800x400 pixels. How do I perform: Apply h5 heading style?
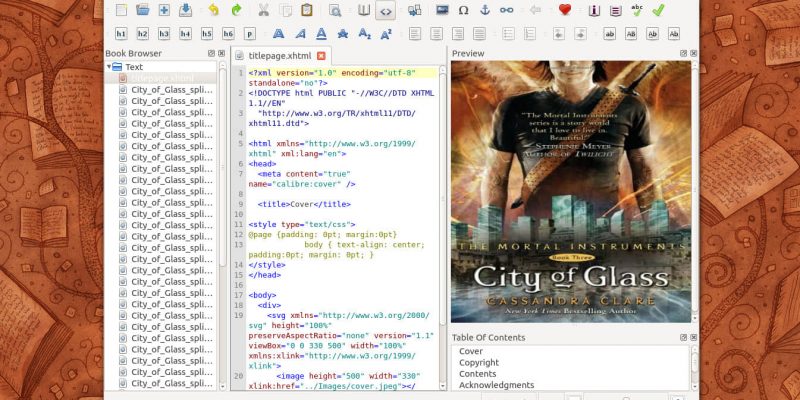pyautogui.click(x=207, y=34)
